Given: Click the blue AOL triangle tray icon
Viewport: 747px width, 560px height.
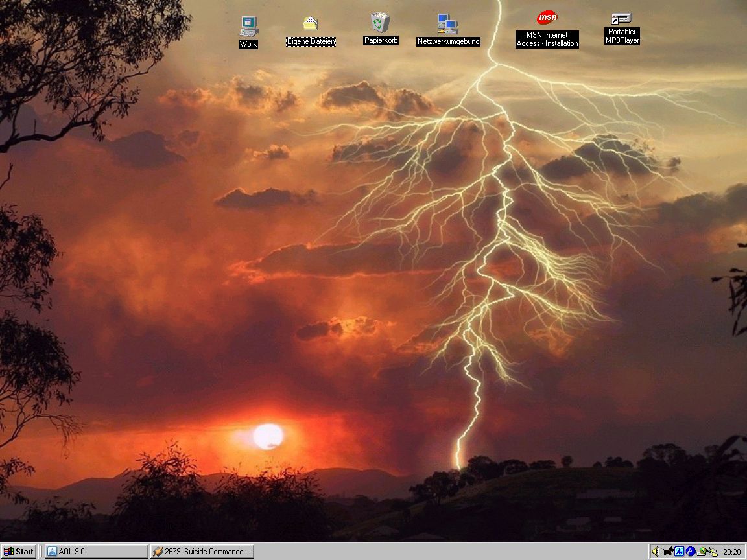Looking at the screenshot, I should pyautogui.click(x=680, y=552).
